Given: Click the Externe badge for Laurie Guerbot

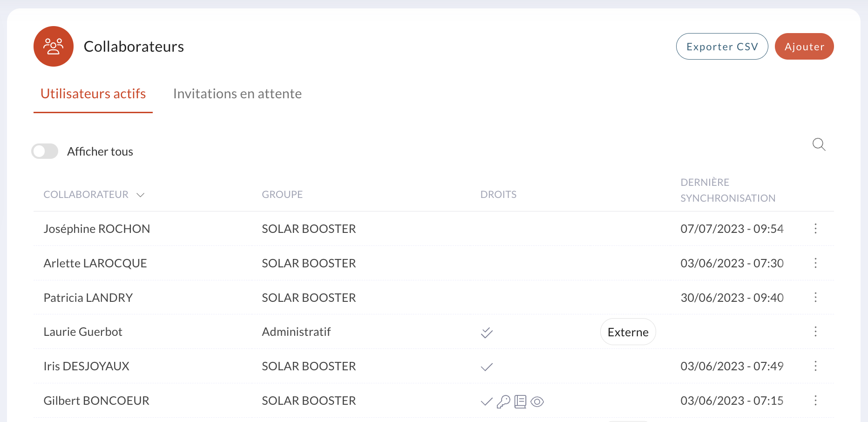Looking at the screenshot, I should [x=628, y=332].
